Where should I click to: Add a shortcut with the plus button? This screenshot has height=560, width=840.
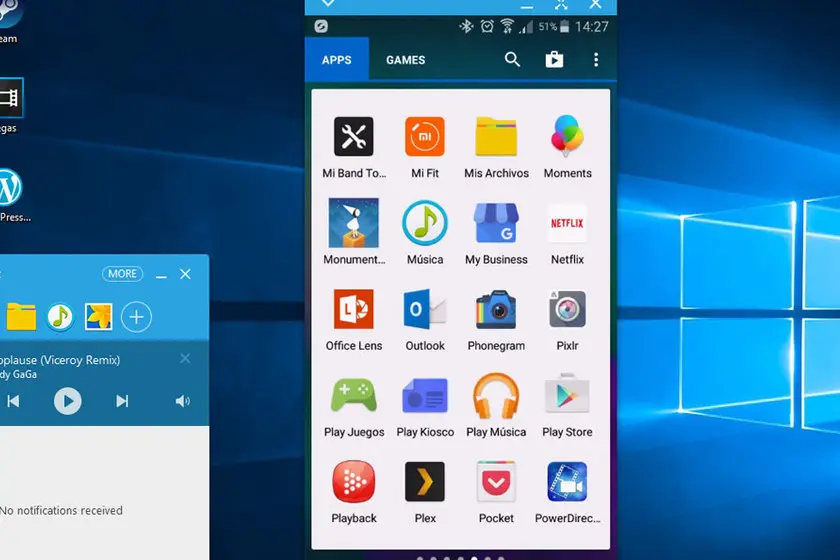pos(136,317)
